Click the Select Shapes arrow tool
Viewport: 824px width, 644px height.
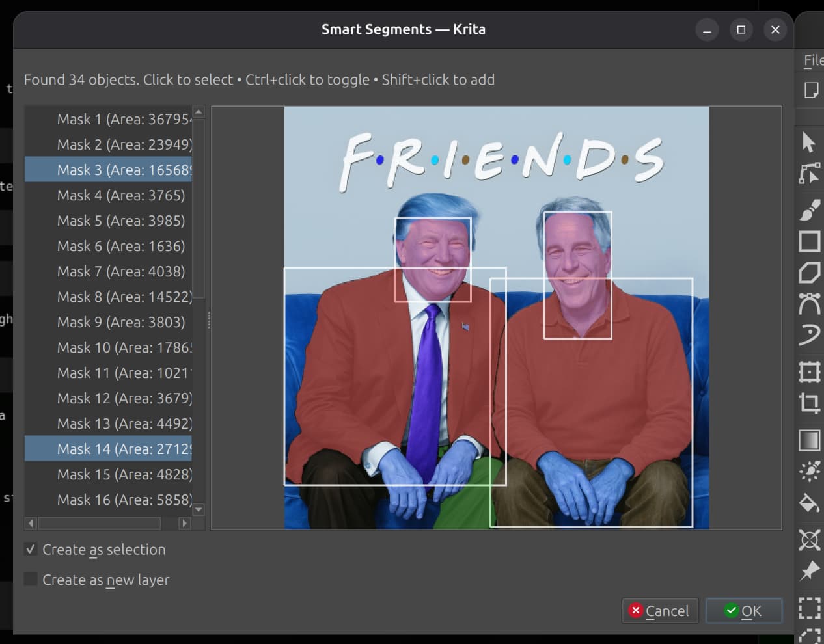point(809,142)
